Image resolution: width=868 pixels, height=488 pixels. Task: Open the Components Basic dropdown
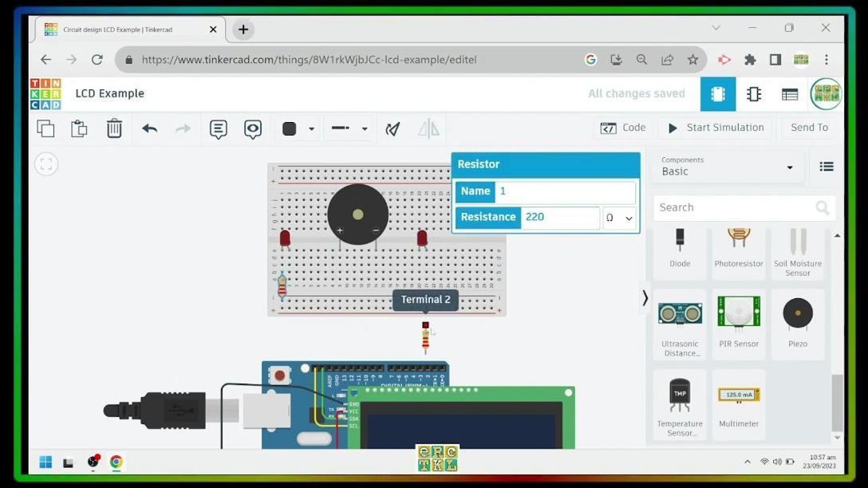click(x=726, y=167)
